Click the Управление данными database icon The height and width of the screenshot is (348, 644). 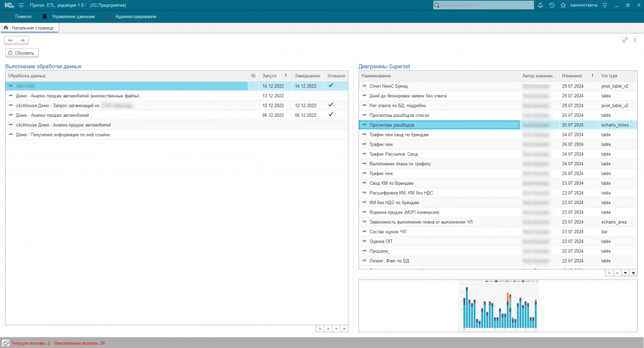45,17
